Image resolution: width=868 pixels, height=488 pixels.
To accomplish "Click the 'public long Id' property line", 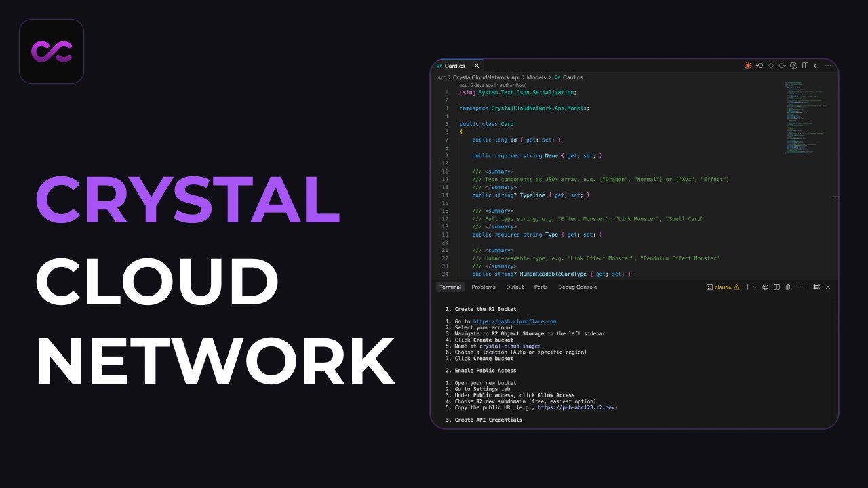I will (x=517, y=140).
